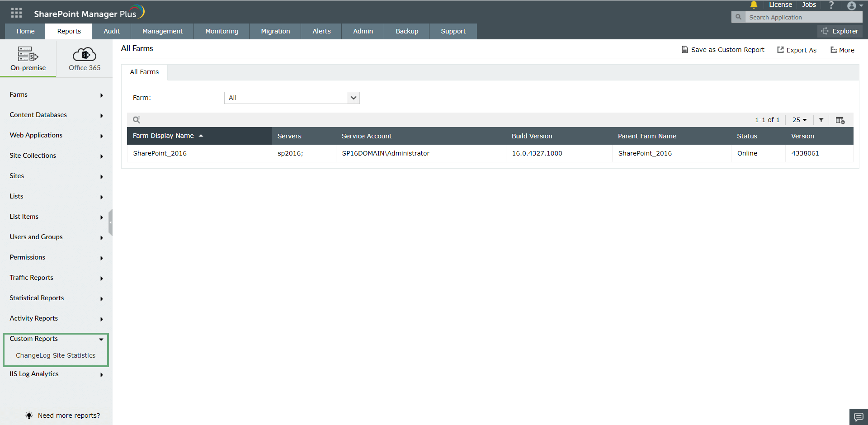Click SharePoint_2016 in Farm Display Name
This screenshot has width=868, height=425.
click(x=160, y=153)
